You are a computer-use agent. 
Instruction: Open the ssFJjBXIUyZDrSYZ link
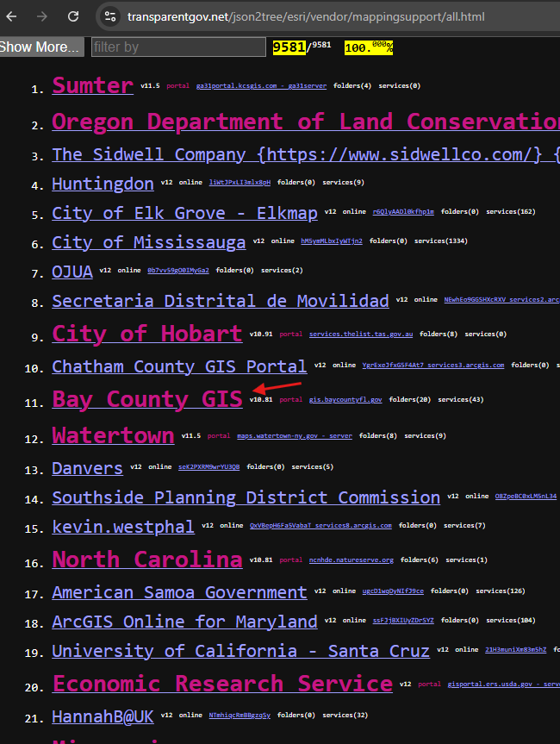tap(403, 621)
